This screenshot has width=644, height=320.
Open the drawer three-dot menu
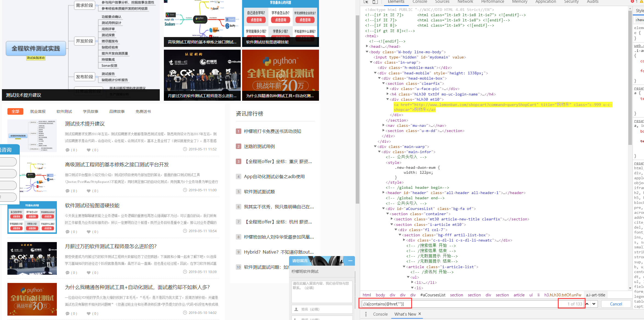click(x=366, y=314)
